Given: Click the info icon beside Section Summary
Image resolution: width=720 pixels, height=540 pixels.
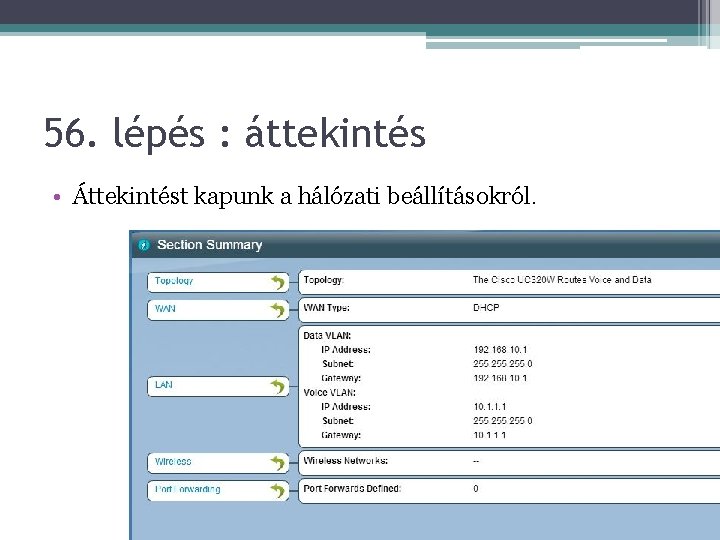Looking at the screenshot, I should pyautogui.click(x=144, y=245).
